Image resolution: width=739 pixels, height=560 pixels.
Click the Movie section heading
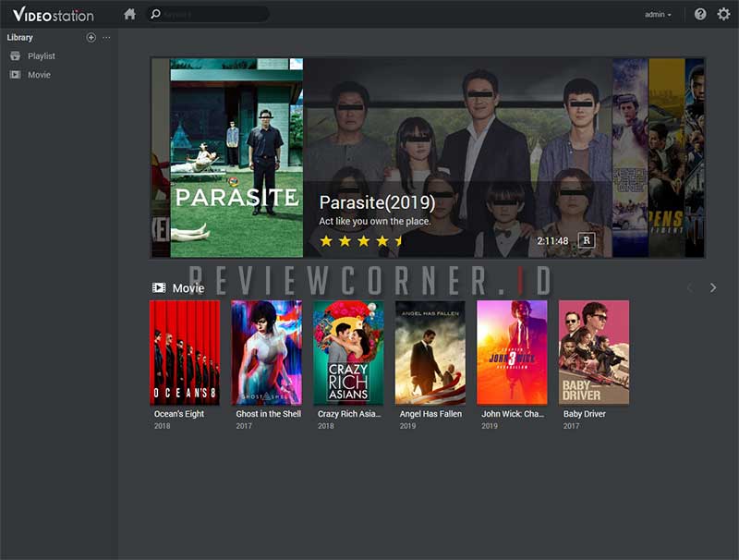click(x=188, y=288)
